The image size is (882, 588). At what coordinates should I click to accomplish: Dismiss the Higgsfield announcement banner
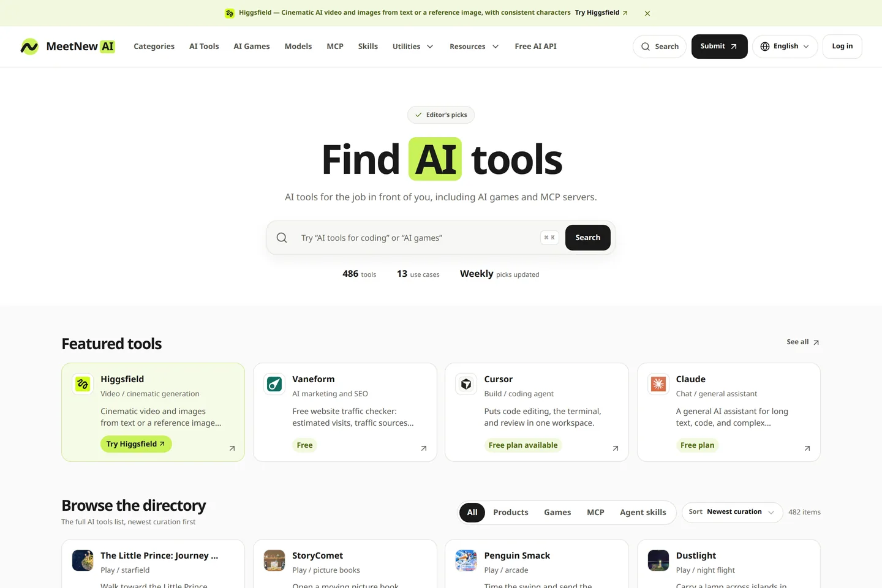pos(647,13)
